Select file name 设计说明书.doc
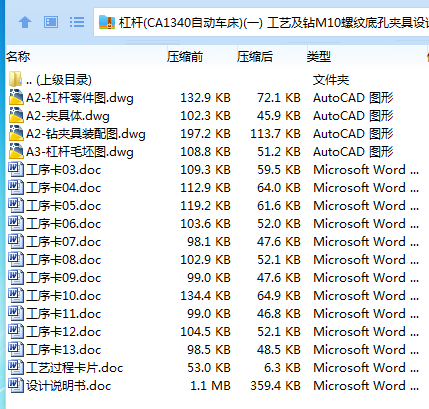Image resolution: width=429 pixels, height=409 pixels. click(x=68, y=386)
